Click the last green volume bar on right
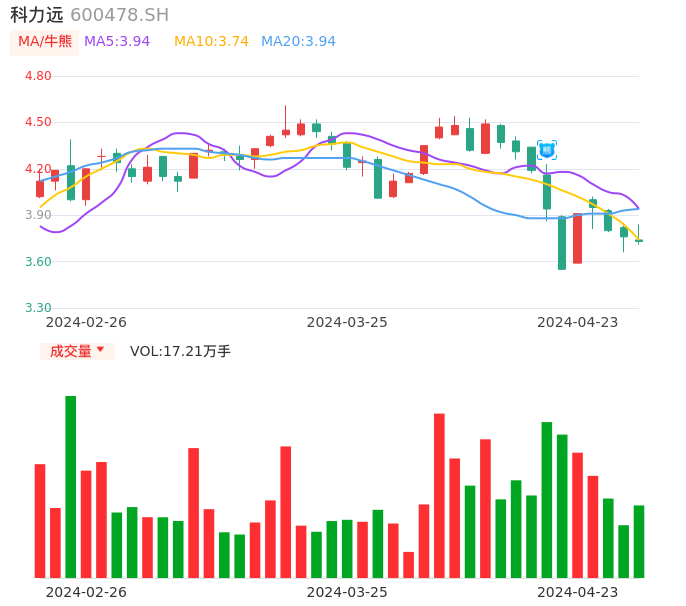The width and height of the screenshot is (686, 606). tap(639, 541)
